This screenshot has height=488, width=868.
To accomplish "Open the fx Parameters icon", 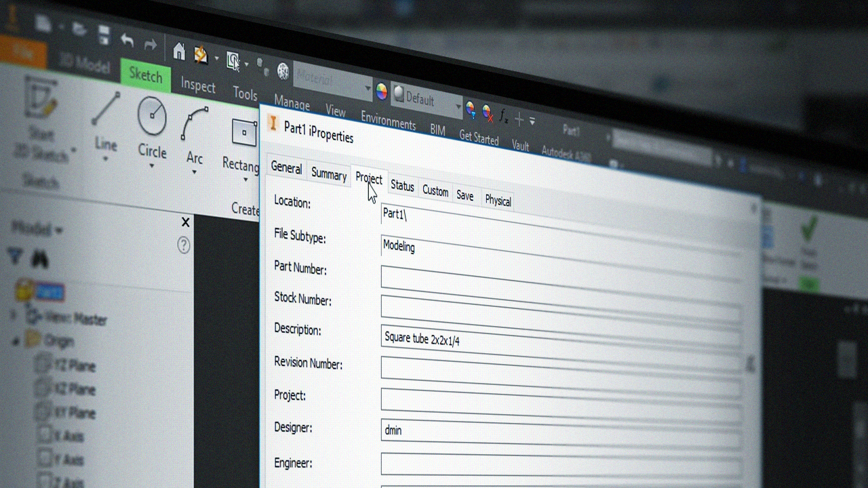I will [x=504, y=117].
